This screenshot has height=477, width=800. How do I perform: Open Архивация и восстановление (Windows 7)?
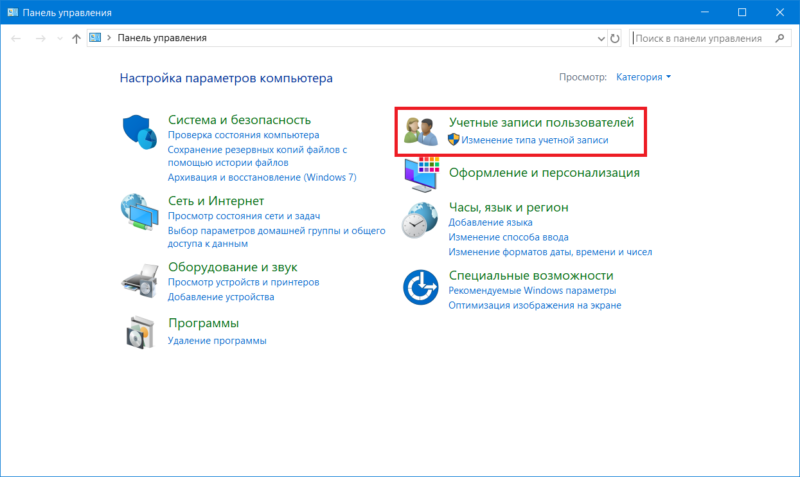tap(262, 178)
